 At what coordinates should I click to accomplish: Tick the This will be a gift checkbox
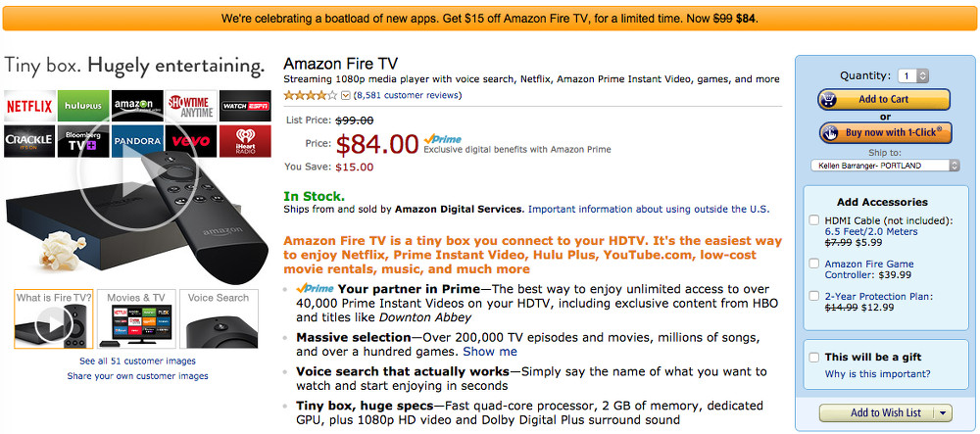(x=814, y=358)
